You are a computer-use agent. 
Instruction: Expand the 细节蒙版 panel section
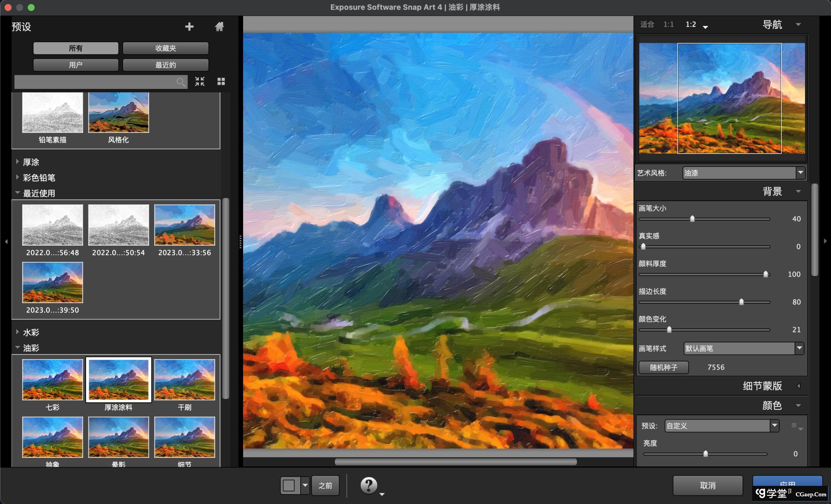[798, 386]
